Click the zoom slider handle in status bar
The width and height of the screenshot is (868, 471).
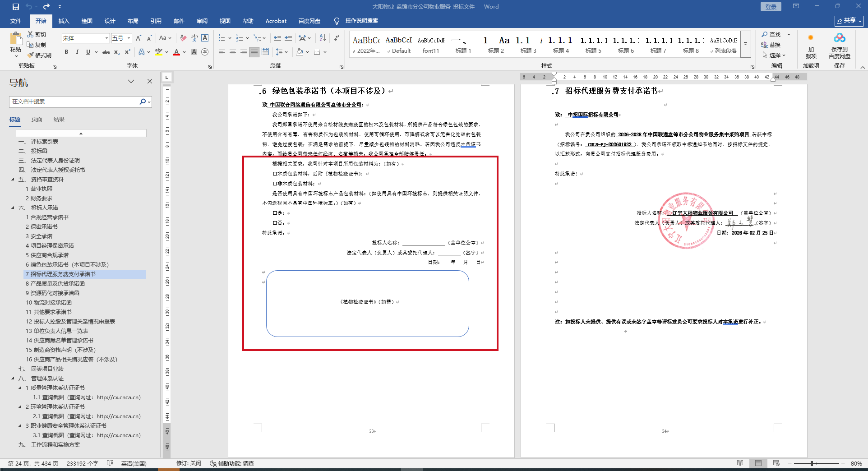tap(812, 463)
